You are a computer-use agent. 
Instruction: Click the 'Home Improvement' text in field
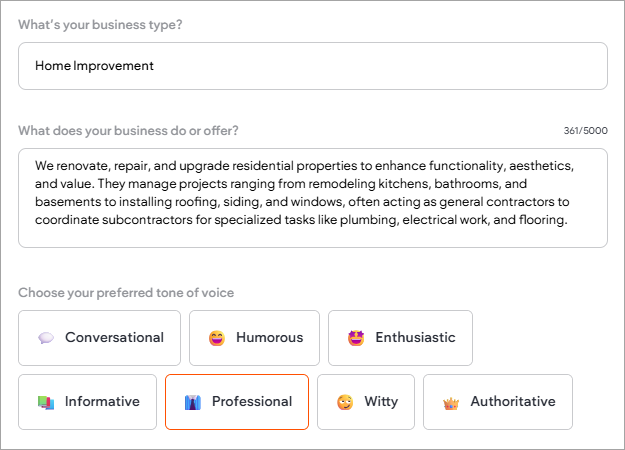(94, 66)
